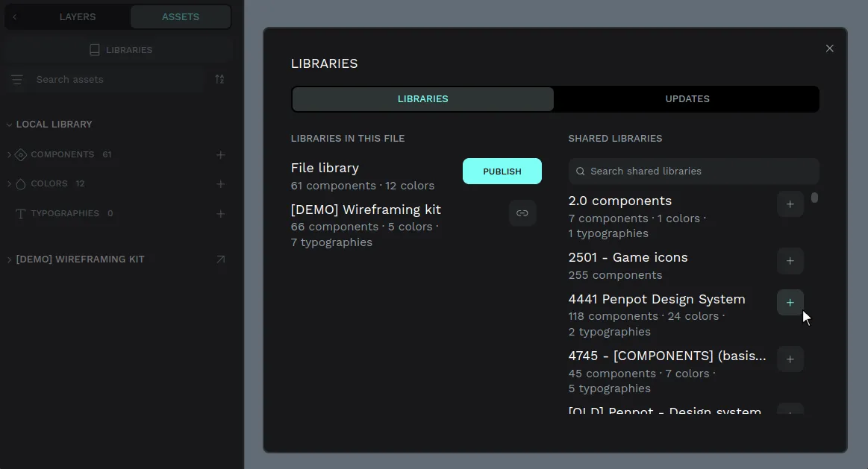Publish the File library
Image resolution: width=868 pixels, height=469 pixels.
(x=502, y=171)
